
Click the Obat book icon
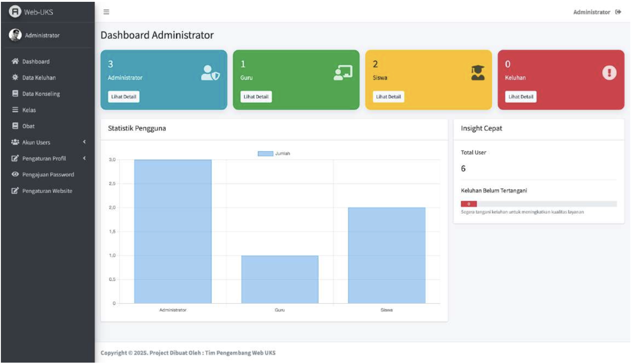tap(14, 126)
